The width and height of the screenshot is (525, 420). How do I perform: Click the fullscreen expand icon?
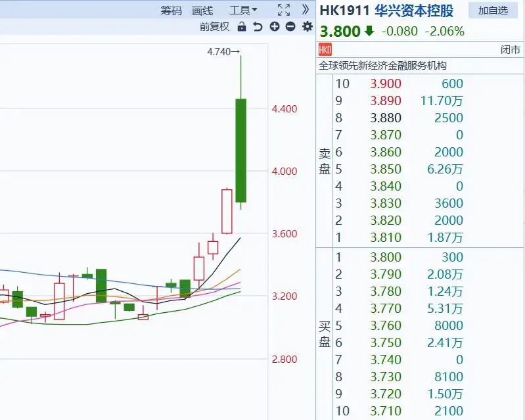click(x=283, y=10)
